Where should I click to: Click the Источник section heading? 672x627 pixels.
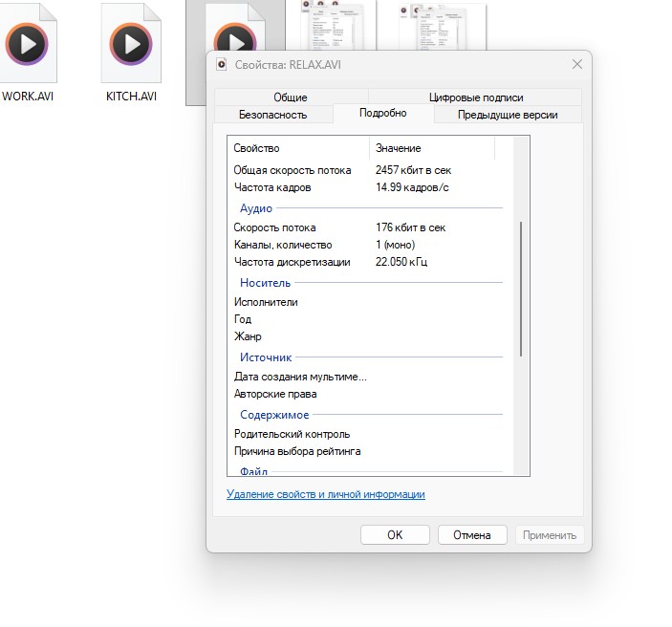click(x=266, y=357)
